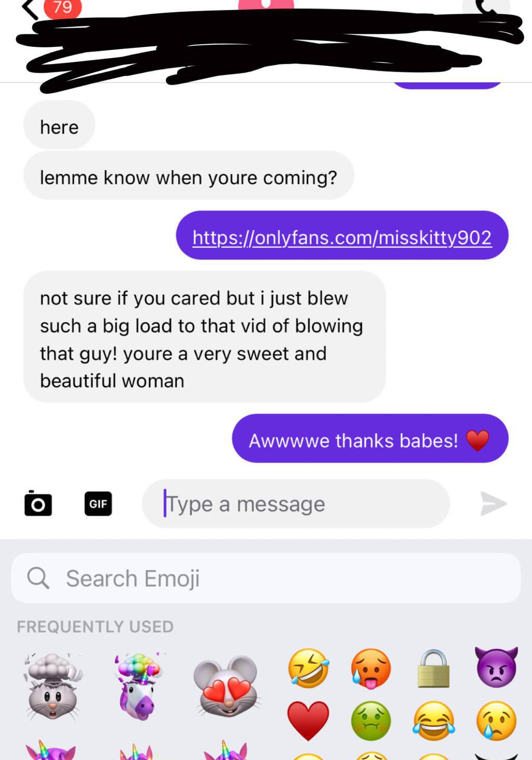
Task: Insert the rolling on floor laughing emoji
Action: pyautogui.click(x=309, y=669)
